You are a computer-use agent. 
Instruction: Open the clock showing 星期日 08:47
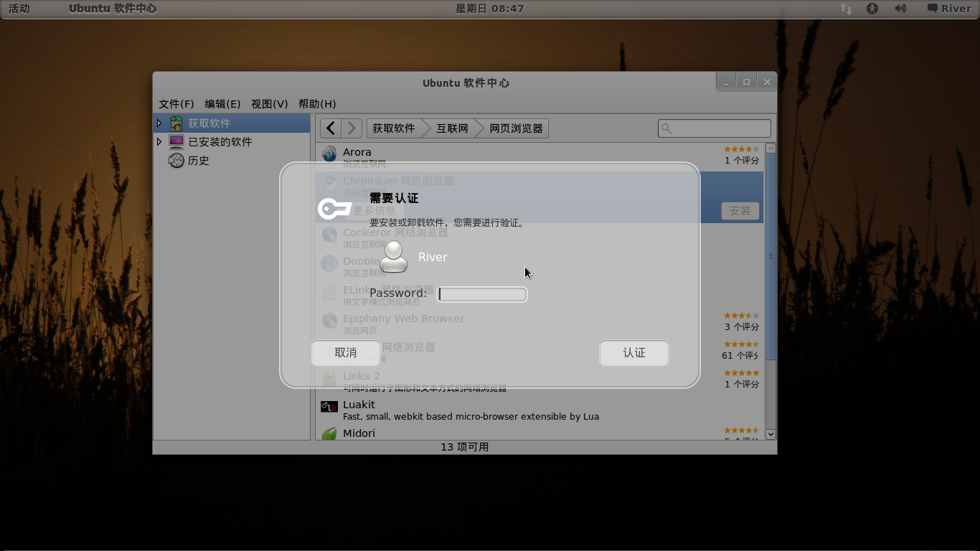[490, 9]
